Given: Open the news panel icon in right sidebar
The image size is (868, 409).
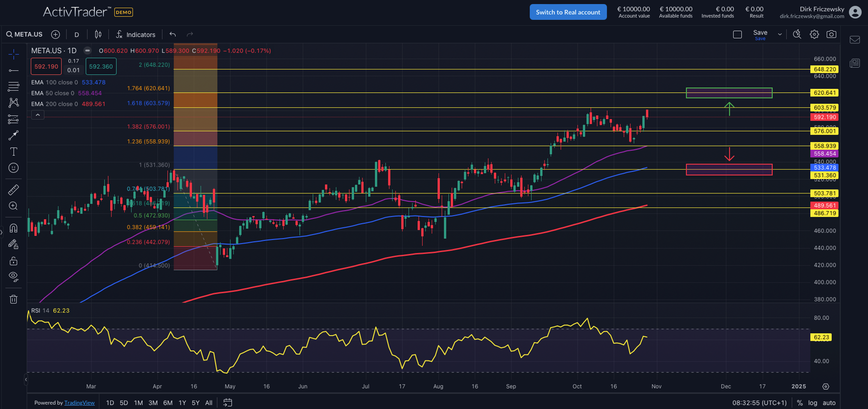Looking at the screenshot, I should [855, 63].
